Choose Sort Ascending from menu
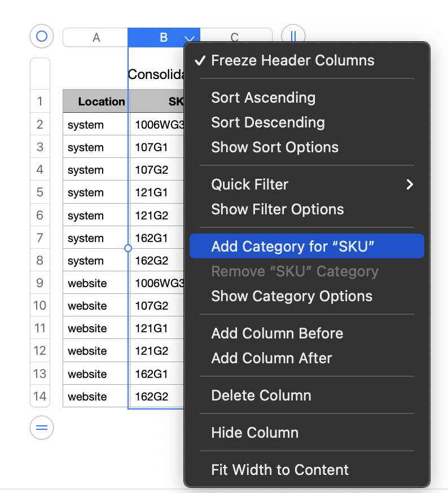Screen dimensions: 448x493 pyautogui.click(x=263, y=98)
